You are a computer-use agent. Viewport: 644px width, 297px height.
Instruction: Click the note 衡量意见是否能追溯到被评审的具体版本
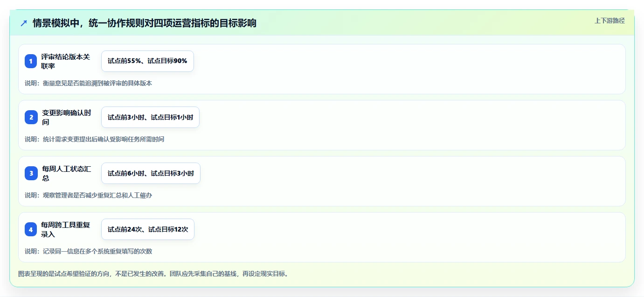tap(97, 83)
